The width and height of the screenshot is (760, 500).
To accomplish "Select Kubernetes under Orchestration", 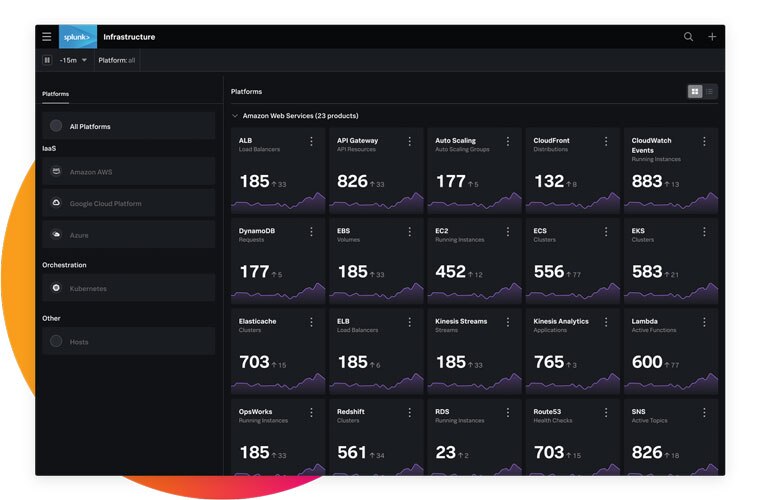I will pyautogui.click(x=128, y=288).
